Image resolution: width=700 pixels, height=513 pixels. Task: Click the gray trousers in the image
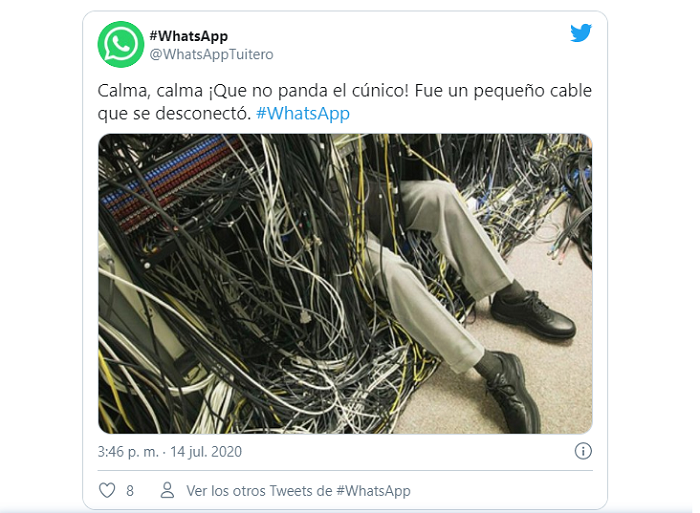(x=442, y=268)
